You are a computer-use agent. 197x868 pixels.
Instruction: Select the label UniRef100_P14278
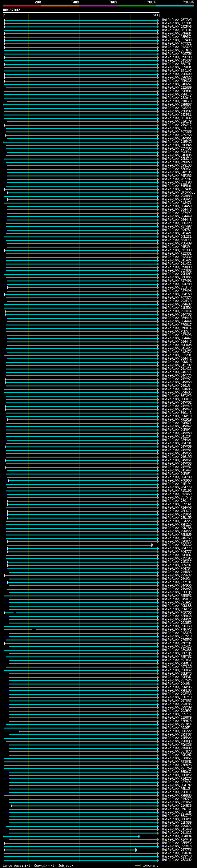(176, 778)
